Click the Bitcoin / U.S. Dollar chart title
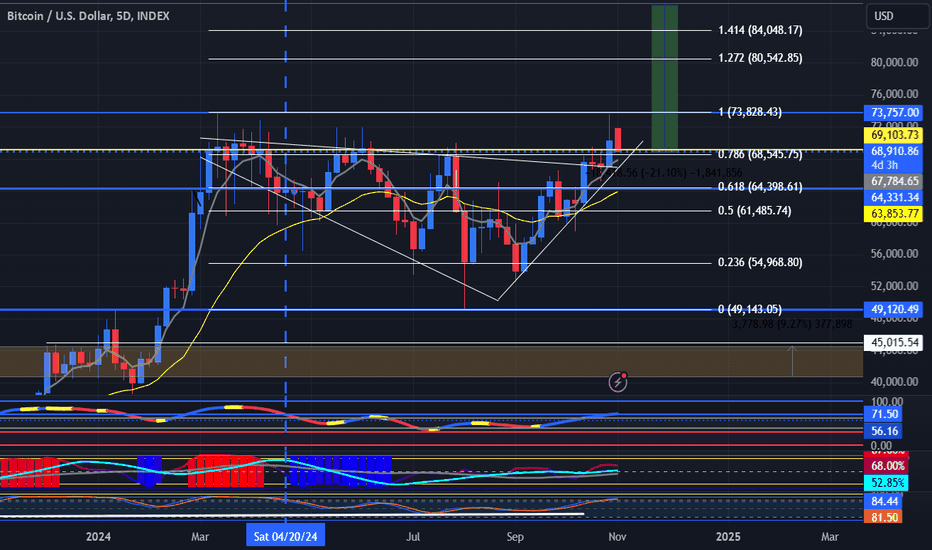Screen dimensions: 932x550 (x=88, y=16)
